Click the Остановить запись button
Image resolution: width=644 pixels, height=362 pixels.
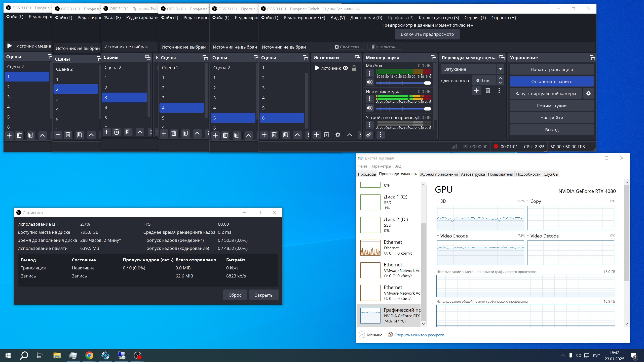(551, 82)
